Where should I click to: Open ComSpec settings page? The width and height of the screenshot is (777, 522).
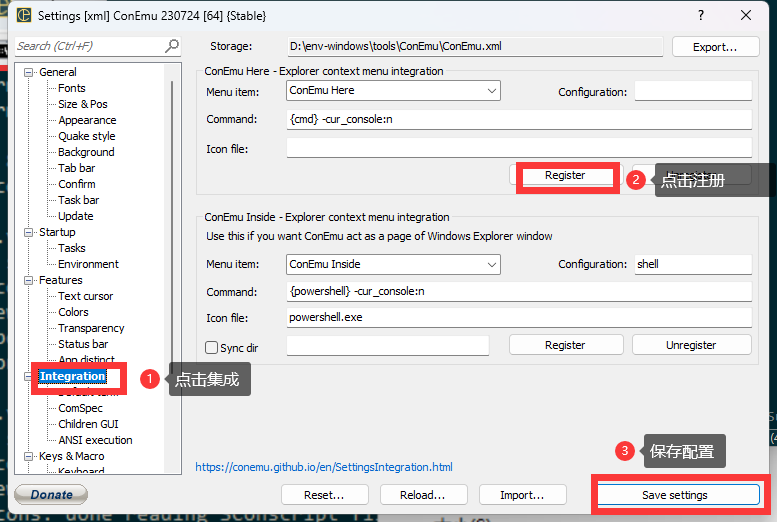coord(80,408)
